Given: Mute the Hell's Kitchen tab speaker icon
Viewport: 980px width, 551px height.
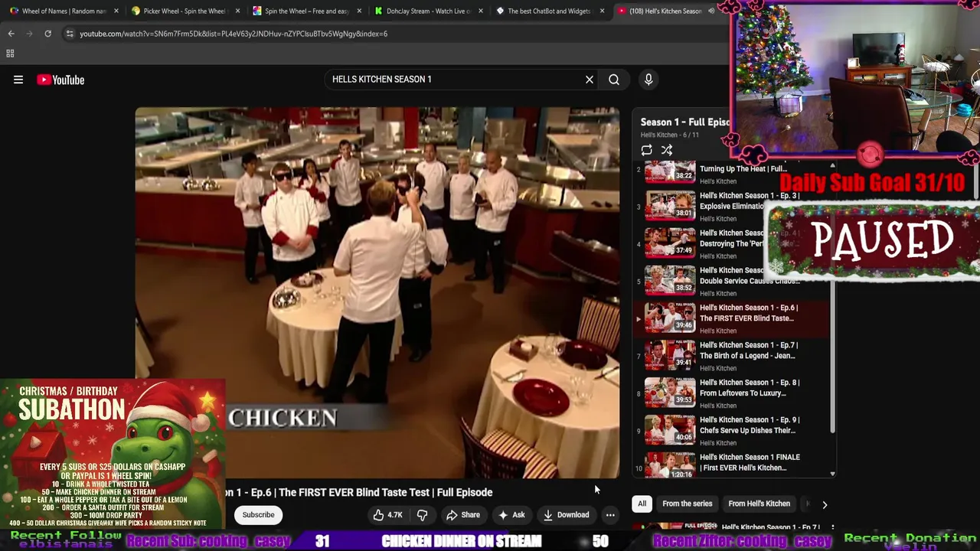Looking at the screenshot, I should [x=710, y=11].
